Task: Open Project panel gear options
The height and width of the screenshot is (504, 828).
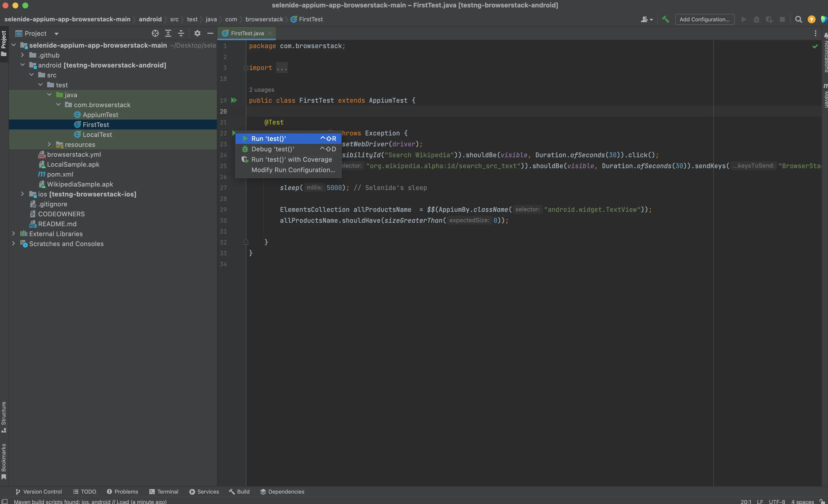Action: [197, 33]
